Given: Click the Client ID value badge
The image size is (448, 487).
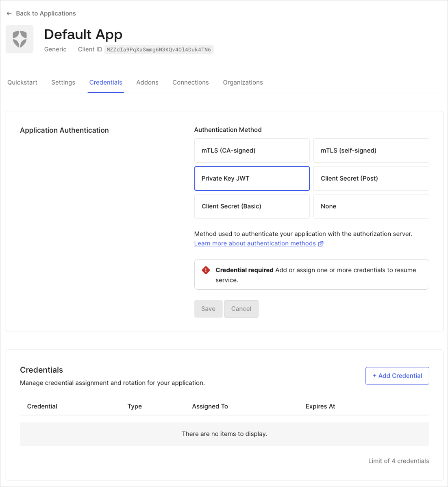Looking at the screenshot, I should 159,49.
